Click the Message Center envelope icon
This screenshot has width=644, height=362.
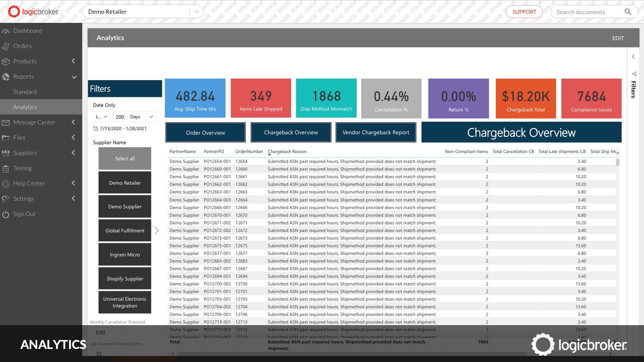(6, 123)
